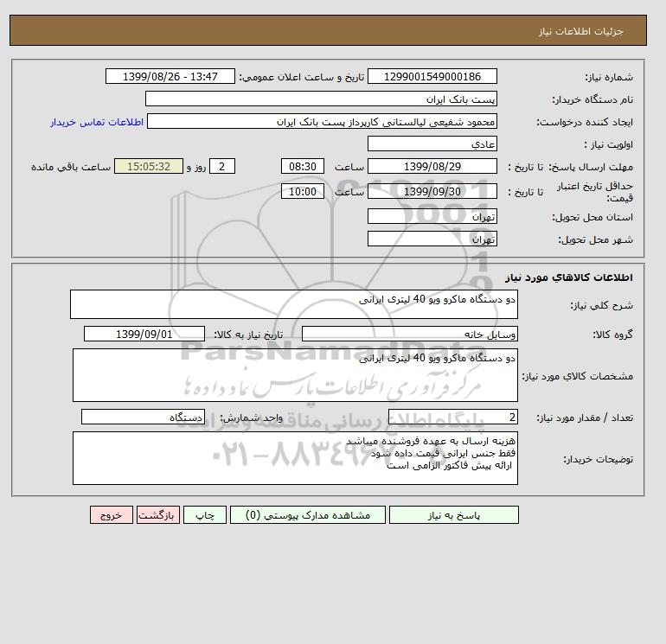This screenshot has width=666, height=644.
Task: Click the چاپ print button
Action: [x=205, y=515]
